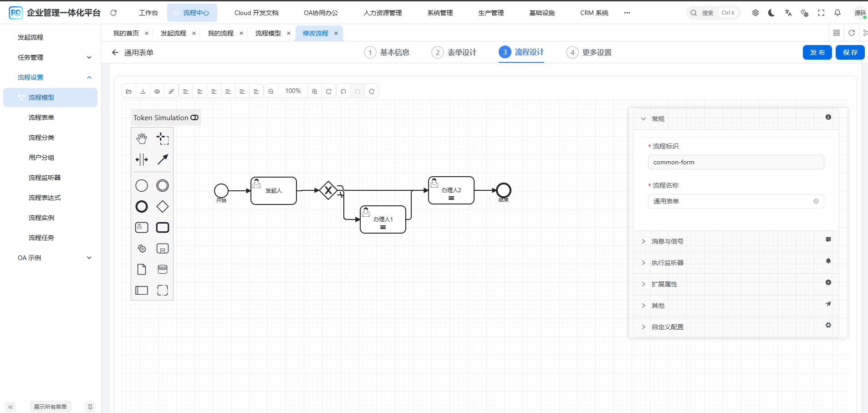The image size is (868, 413).
Task: Choose the user task shape in palette
Action: pyautogui.click(x=142, y=227)
